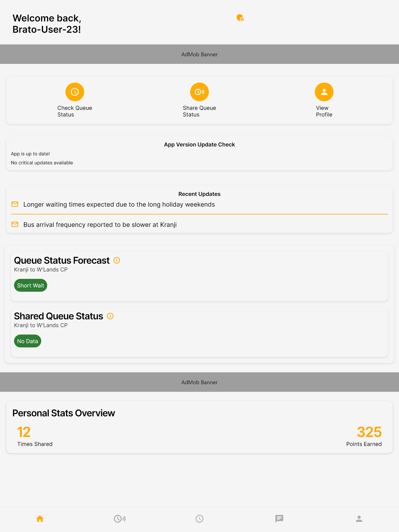Open View Profile person icon
The image size is (399, 532).
324,92
